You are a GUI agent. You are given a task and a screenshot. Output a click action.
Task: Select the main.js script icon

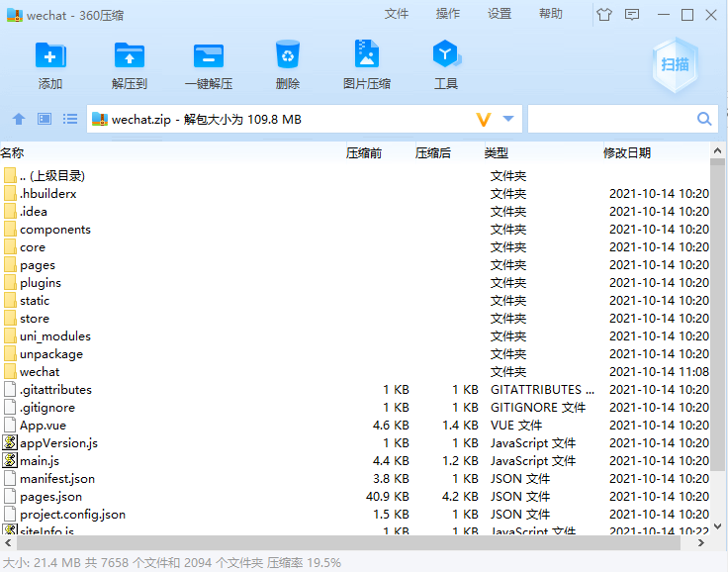pyautogui.click(x=10, y=460)
